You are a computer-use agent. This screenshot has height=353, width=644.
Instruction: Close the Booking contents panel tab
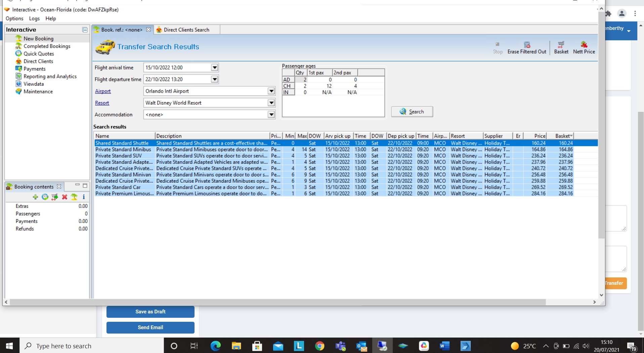(59, 186)
